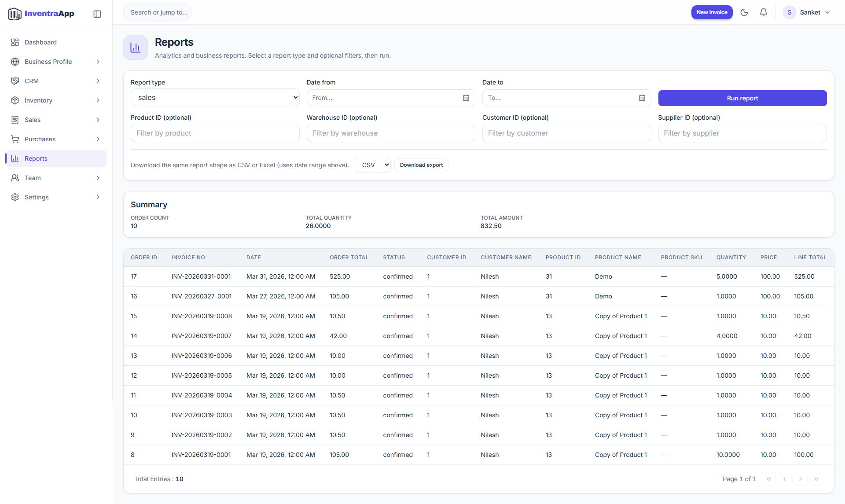The height and width of the screenshot is (504, 845).
Task: Go to previous page arrow
Action: click(x=785, y=479)
